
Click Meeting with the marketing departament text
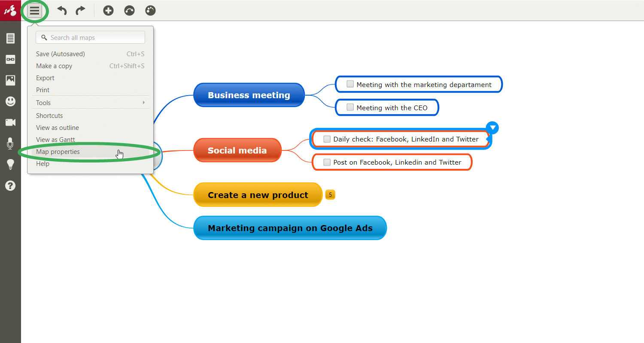(x=424, y=84)
